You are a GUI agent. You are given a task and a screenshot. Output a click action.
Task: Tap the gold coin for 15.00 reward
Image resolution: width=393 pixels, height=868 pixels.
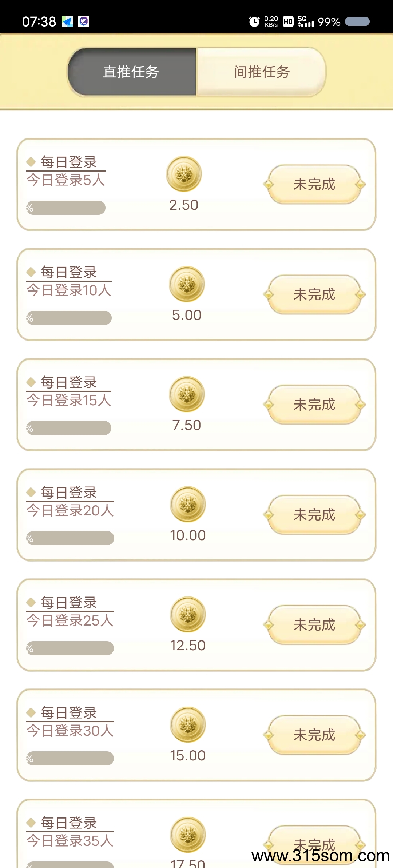(188, 725)
